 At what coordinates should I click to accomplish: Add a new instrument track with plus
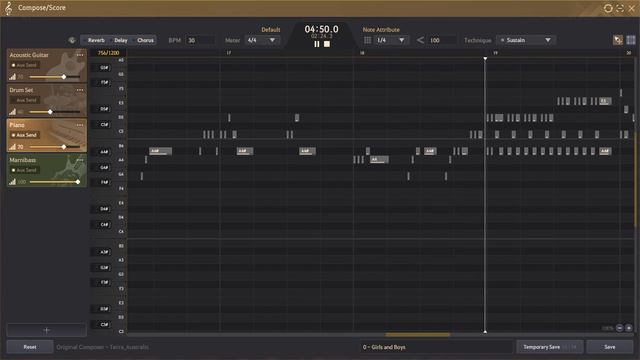pos(47,330)
